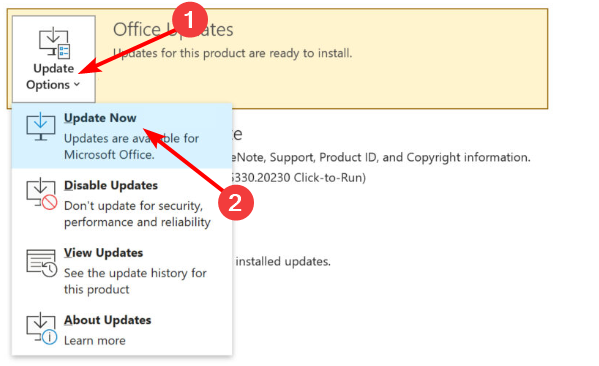Expand the chevron beside Options label
The image size is (599, 366).
pyautogui.click(x=77, y=84)
